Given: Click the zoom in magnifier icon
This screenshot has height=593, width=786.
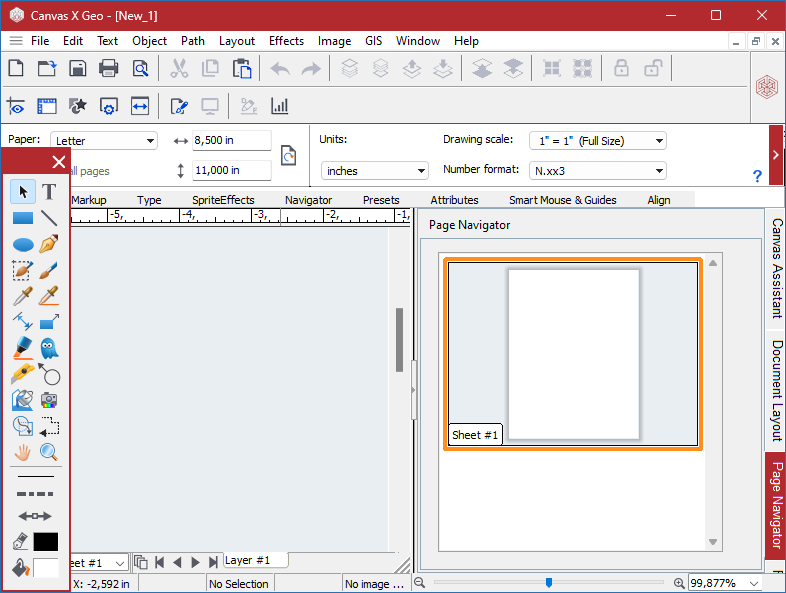Looking at the screenshot, I should (679, 583).
